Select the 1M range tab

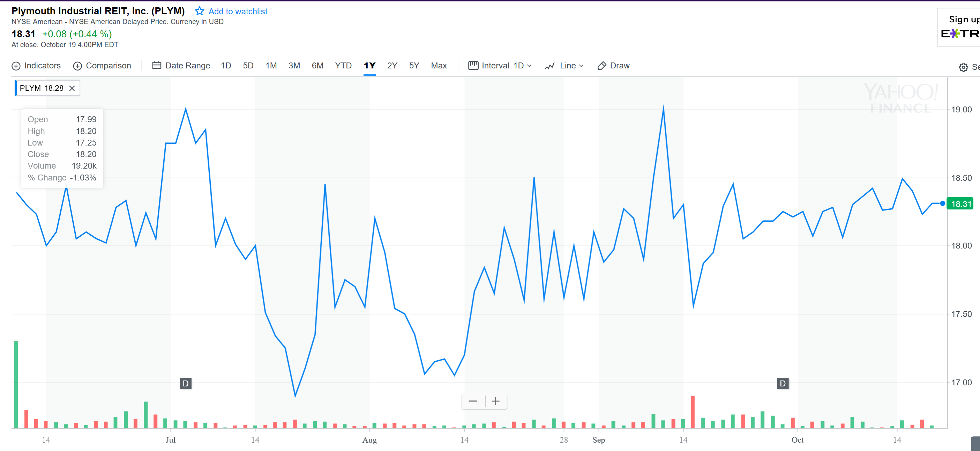click(271, 66)
